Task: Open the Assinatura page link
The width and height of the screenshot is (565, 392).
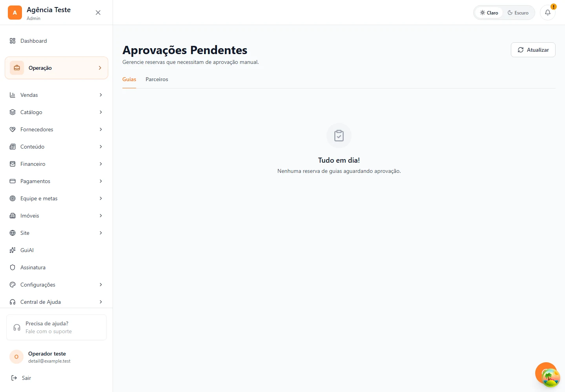Action: [x=56, y=267]
